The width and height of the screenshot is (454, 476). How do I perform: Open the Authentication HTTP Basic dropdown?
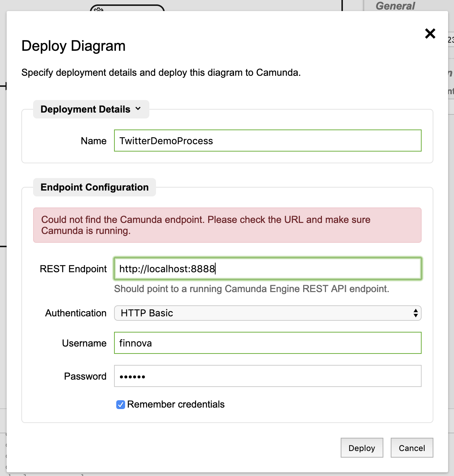[267, 313]
